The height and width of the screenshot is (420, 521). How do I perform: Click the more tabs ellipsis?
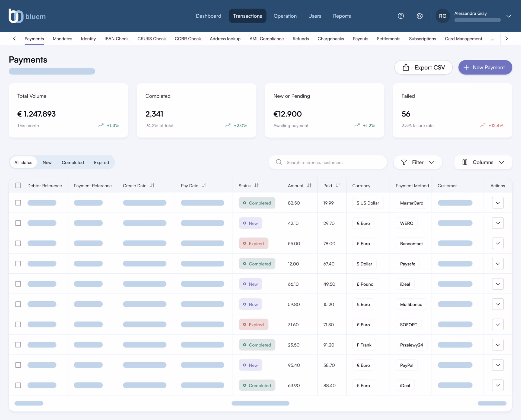click(x=493, y=39)
